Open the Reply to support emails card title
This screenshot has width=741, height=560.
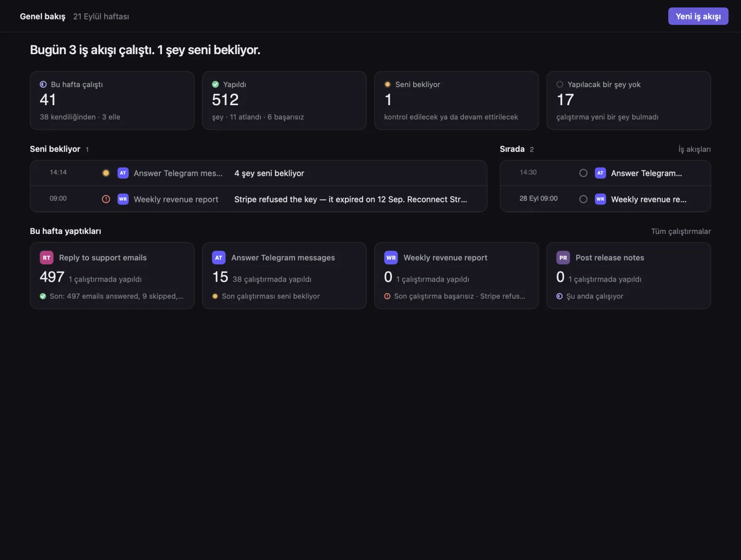point(103,258)
